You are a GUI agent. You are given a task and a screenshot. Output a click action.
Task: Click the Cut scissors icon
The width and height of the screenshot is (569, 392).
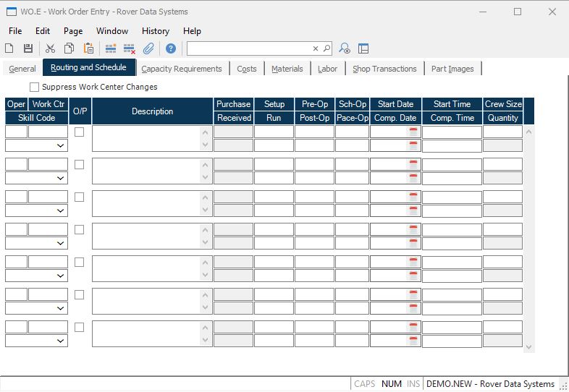(50, 48)
